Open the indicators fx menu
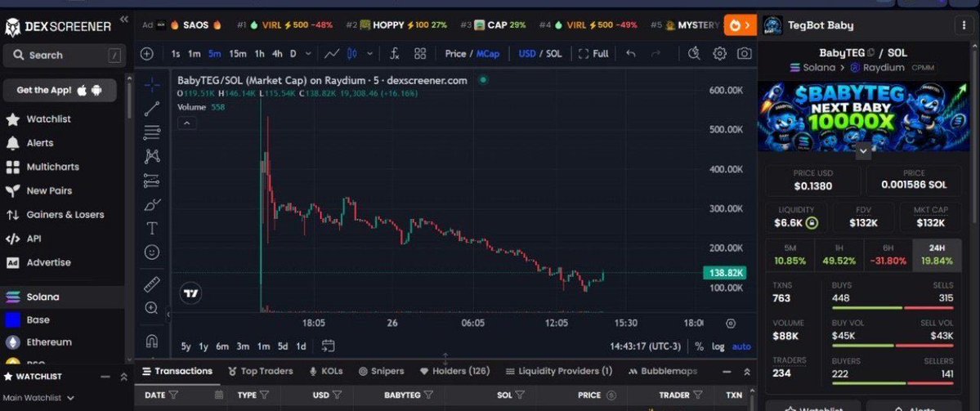 pyautogui.click(x=395, y=54)
